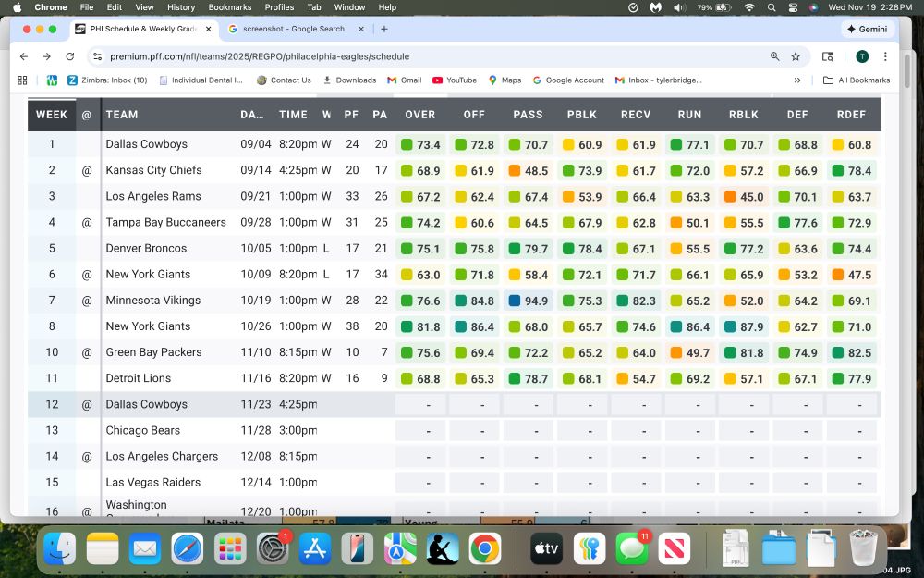This screenshot has height=578, width=924.
Task: Open the zoom magnifier icon in address bar
Action: 775,56
